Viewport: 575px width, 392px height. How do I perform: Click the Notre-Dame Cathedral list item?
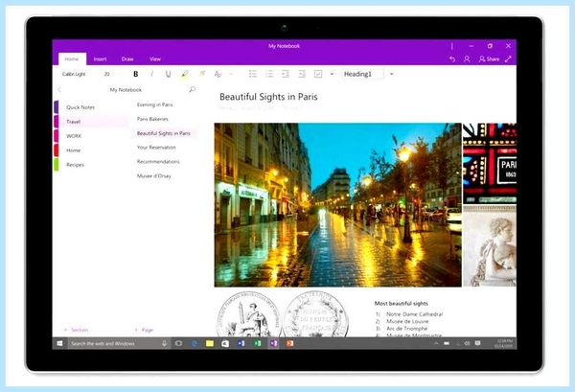point(414,314)
